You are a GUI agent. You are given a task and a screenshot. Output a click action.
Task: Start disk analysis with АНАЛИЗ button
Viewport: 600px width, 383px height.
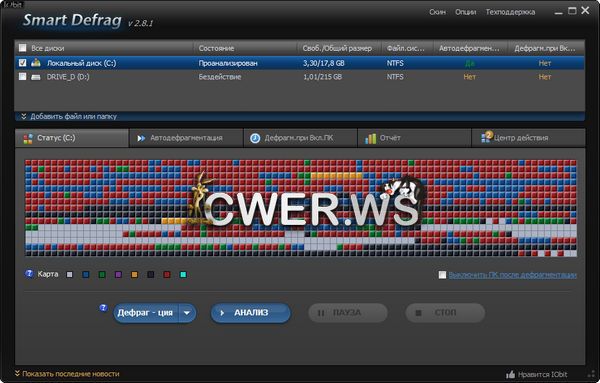251,313
